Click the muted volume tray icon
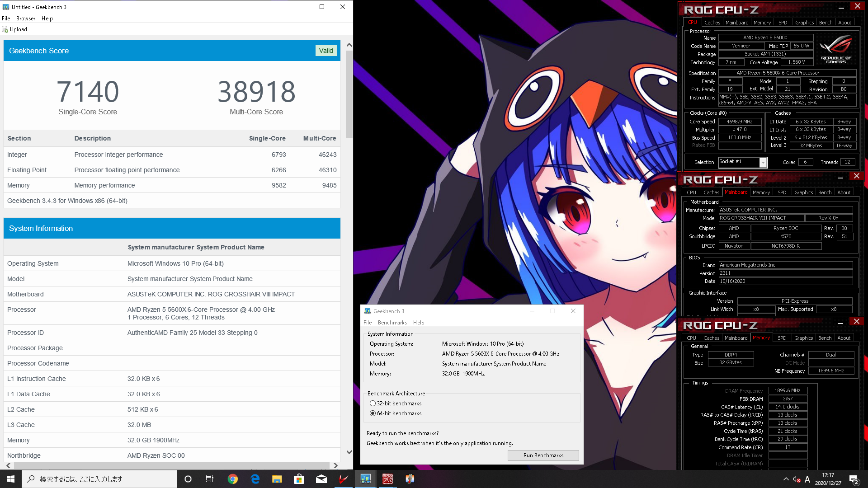 point(797,479)
